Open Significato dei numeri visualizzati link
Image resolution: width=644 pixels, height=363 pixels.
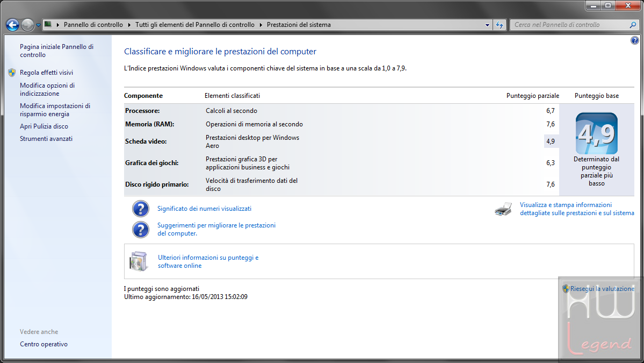(204, 209)
